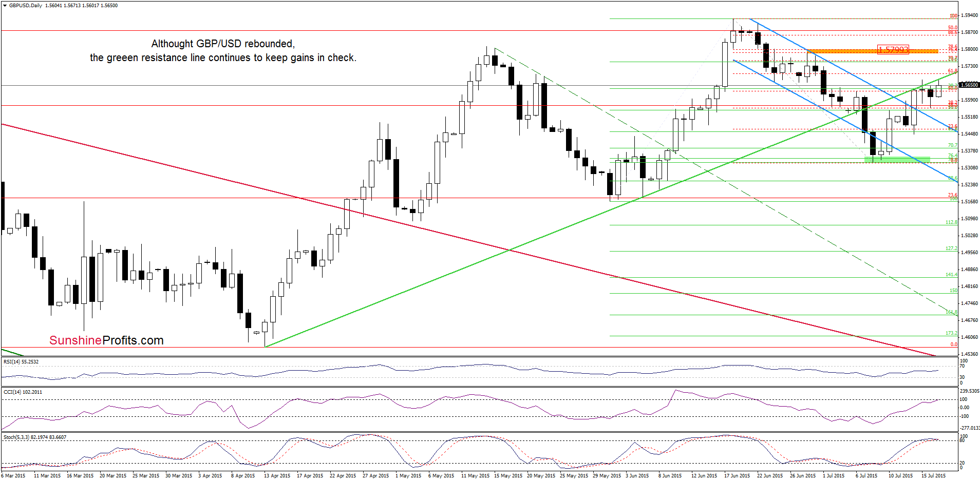This screenshot has height=480, width=980.
Task: Click the 8 Jun 2015 date label
Action: (670, 476)
